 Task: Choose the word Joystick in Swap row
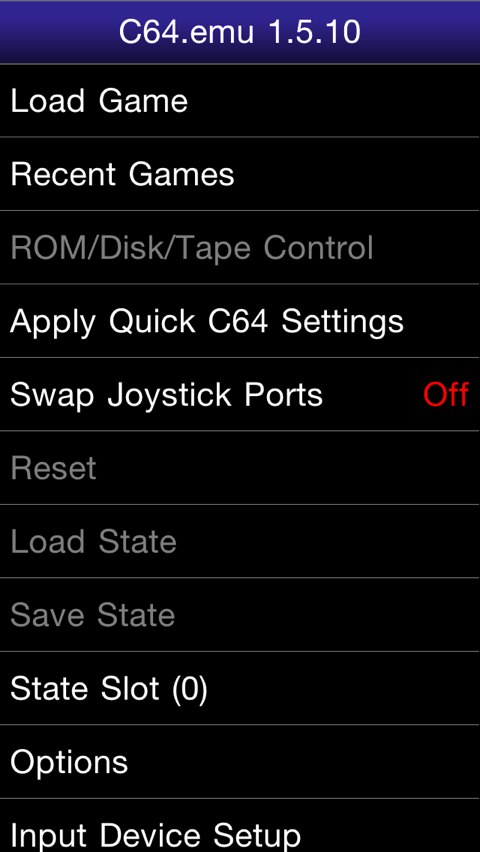[x=170, y=396]
